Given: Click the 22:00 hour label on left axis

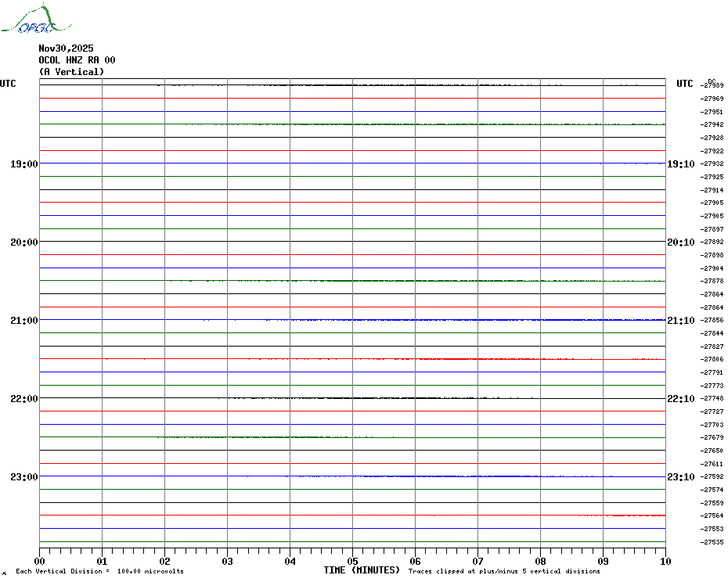Looking at the screenshot, I should tap(23, 399).
